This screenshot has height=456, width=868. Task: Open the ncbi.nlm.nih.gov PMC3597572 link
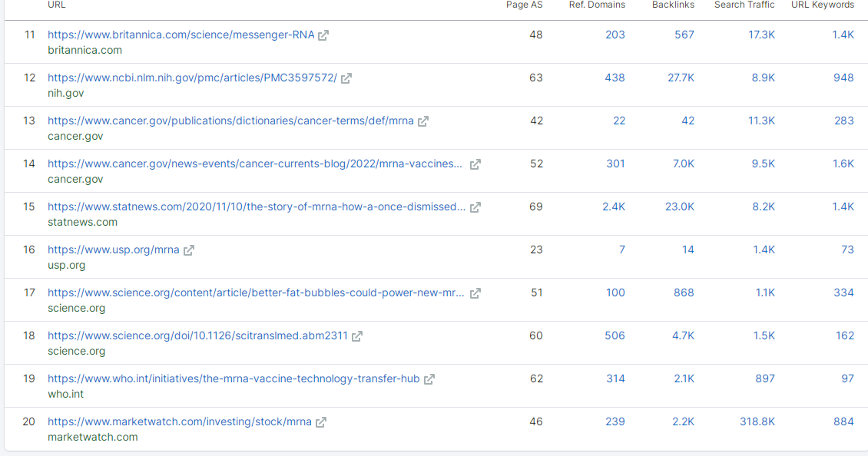coord(192,78)
